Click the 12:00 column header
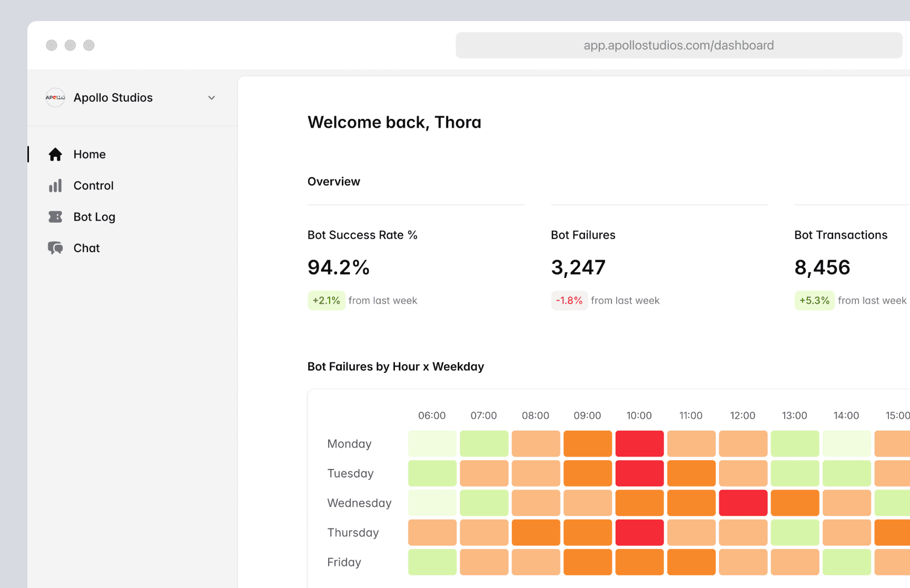The width and height of the screenshot is (910, 588). tap(743, 415)
